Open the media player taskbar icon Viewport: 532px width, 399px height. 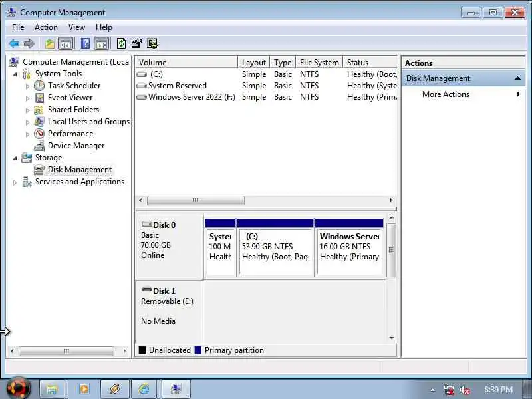pos(84,389)
